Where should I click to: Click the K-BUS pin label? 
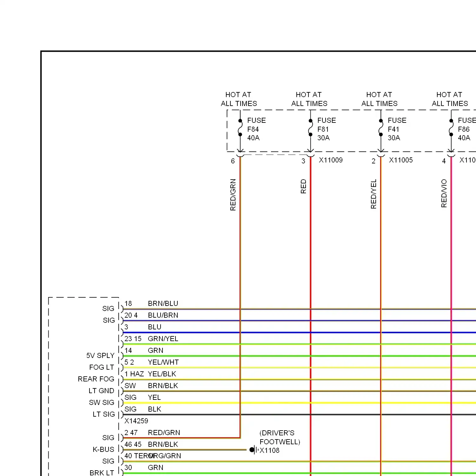point(103,449)
